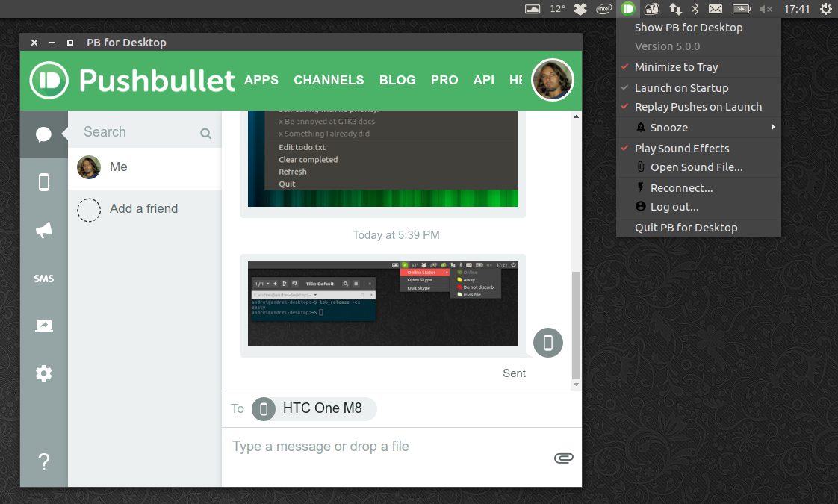Click the chat scrollbar thumb
Screen dimensions: 838x504
pyautogui.click(x=576, y=325)
